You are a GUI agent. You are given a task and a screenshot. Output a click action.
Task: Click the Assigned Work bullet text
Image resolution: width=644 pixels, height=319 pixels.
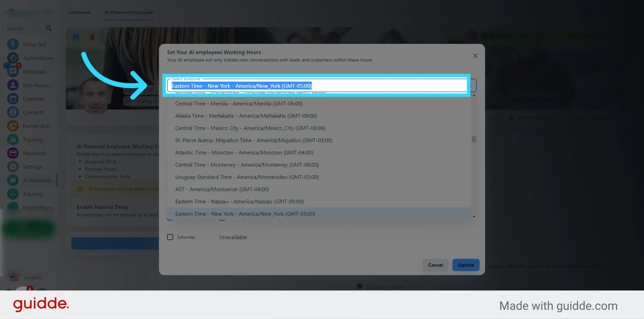101,162
